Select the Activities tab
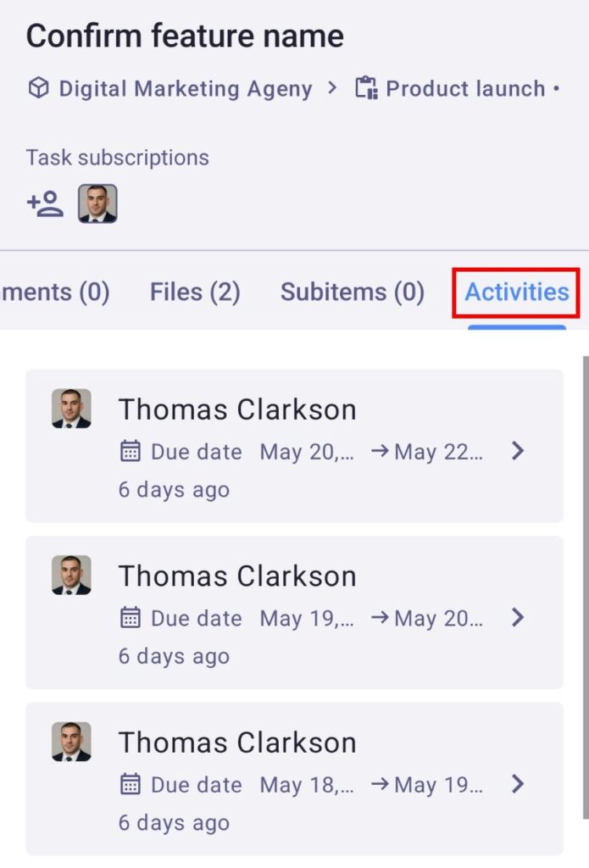Screen dimensions: 589x868 coord(516,292)
